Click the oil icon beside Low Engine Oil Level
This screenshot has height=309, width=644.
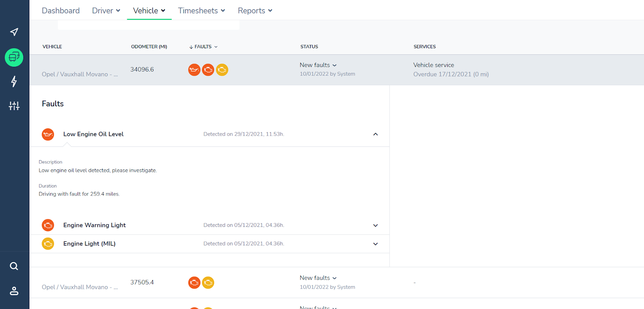pyautogui.click(x=48, y=134)
